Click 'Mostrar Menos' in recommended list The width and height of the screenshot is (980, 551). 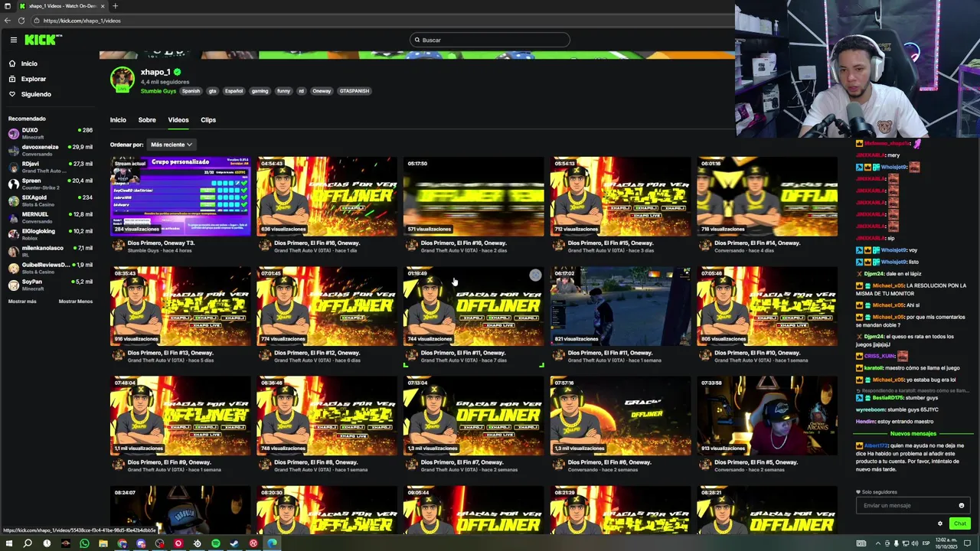coord(75,302)
